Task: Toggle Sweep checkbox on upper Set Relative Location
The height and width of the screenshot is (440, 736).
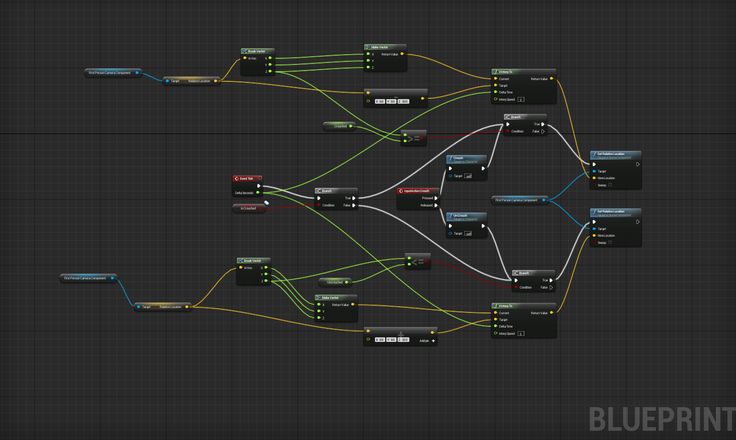Action: tap(610, 185)
